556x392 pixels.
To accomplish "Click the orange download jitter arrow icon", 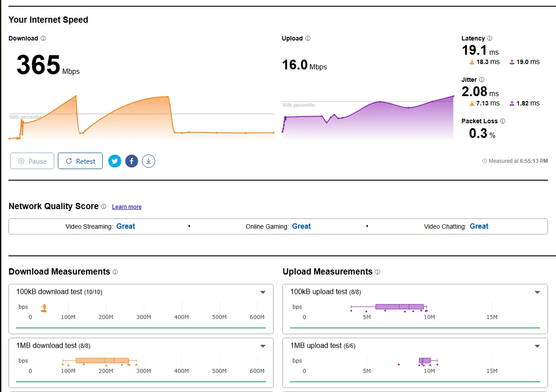I will tap(471, 103).
